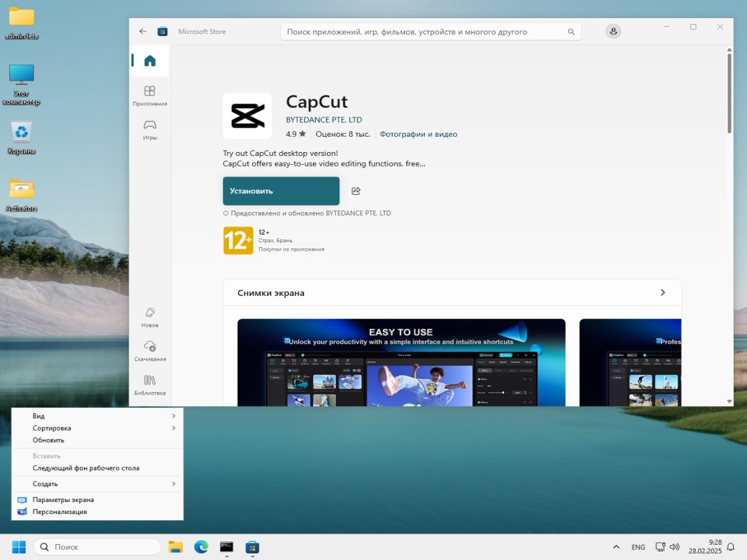Click the scrollbar down arrow in Store
Viewport: 747px width, 560px height.
[729, 401]
